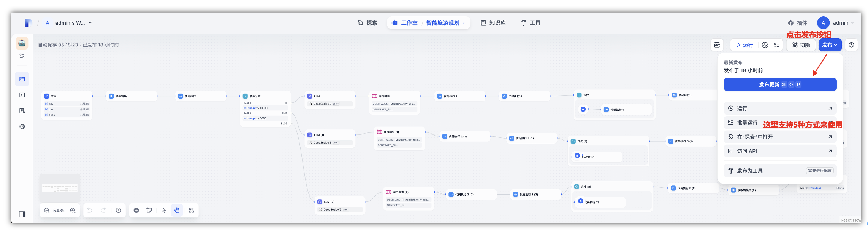Click the city variable in start node
This screenshot has height=230, width=868.
(67, 104)
